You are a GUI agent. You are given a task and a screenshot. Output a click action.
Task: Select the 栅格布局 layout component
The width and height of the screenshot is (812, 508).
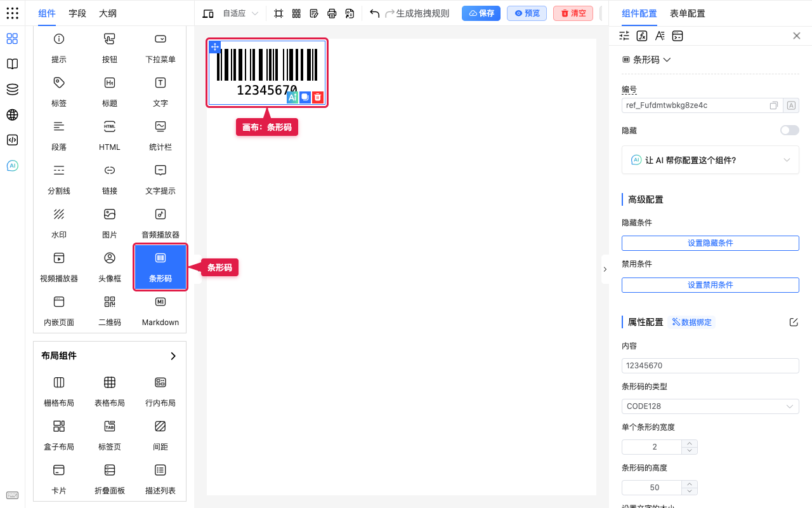[59, 391]
